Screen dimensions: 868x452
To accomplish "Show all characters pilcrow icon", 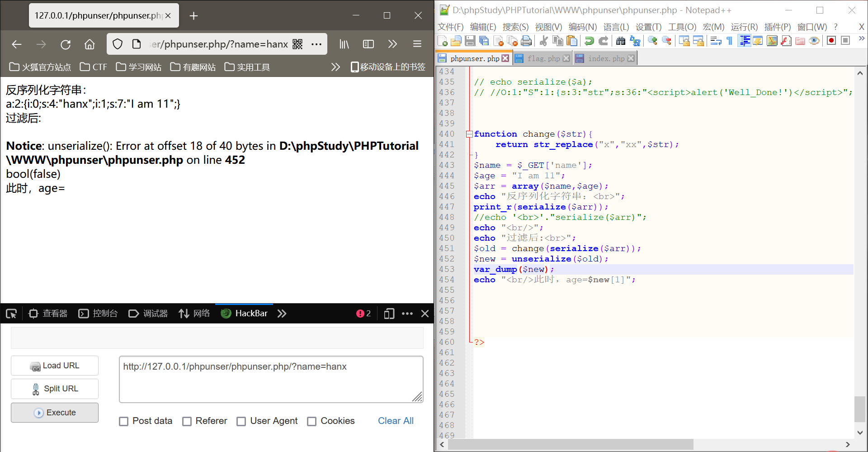I will (729, 41).
